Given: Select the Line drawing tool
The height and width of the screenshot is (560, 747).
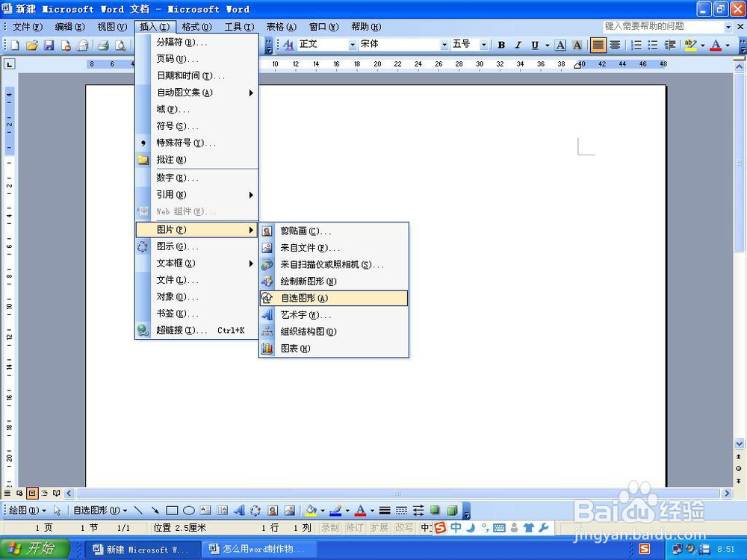Looking at the screenshot, I should click(138, 511).
